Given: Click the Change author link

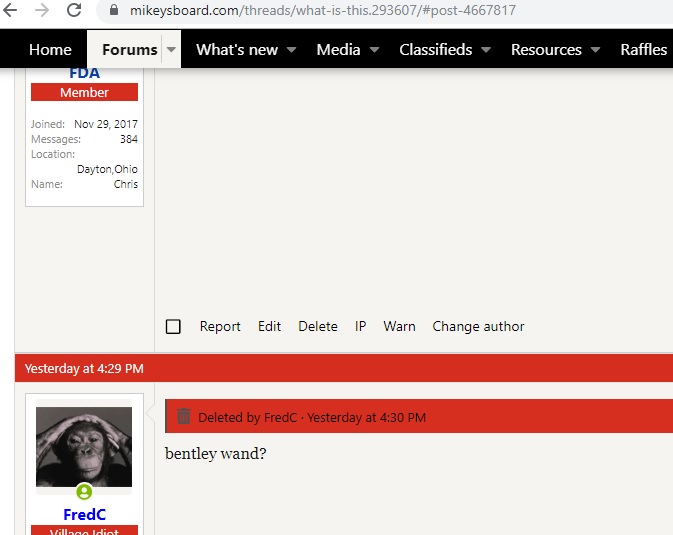Looking at the screenshot, I should click(x=478, y=327).
